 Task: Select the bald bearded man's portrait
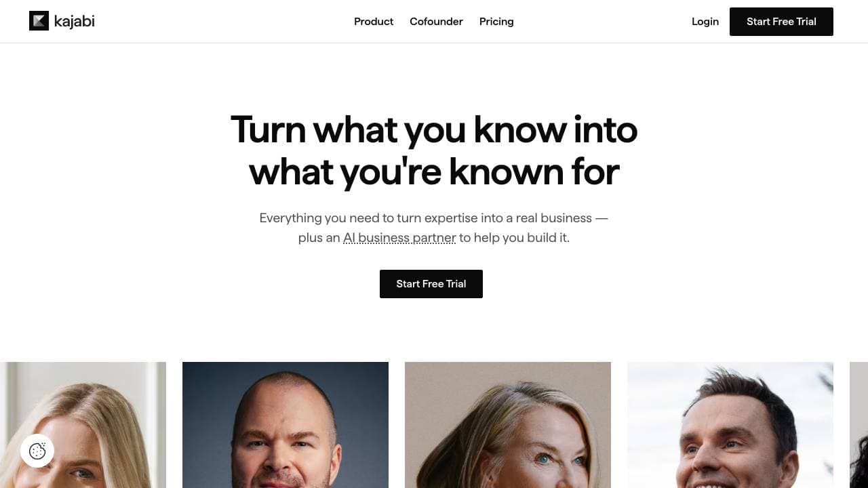coord(285,425)
